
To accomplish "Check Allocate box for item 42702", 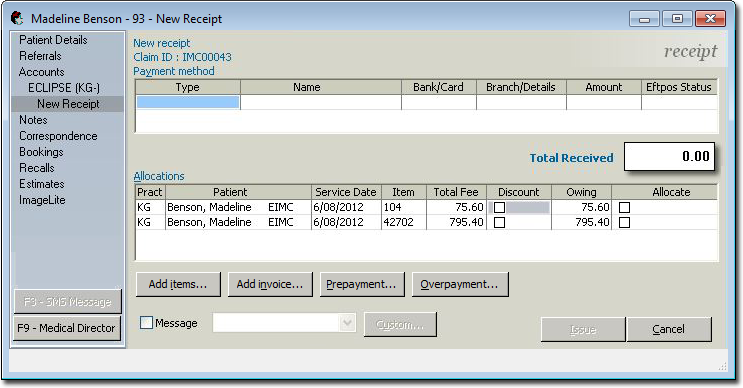I will (625, 222).
